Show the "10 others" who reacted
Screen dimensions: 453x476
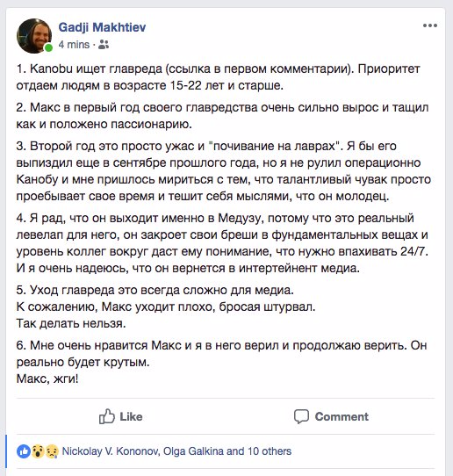pos(270,451)
